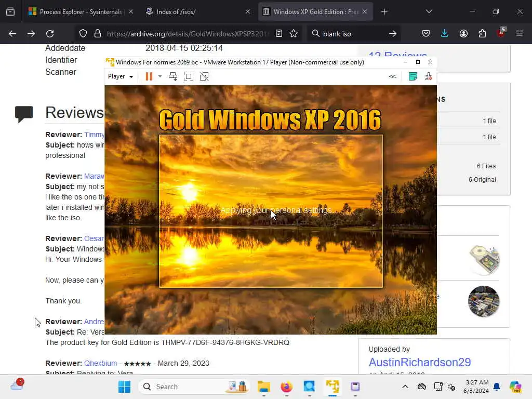
Task: Expand the suspend power options dropdown arrow
Action: click(x=160, y=76)
